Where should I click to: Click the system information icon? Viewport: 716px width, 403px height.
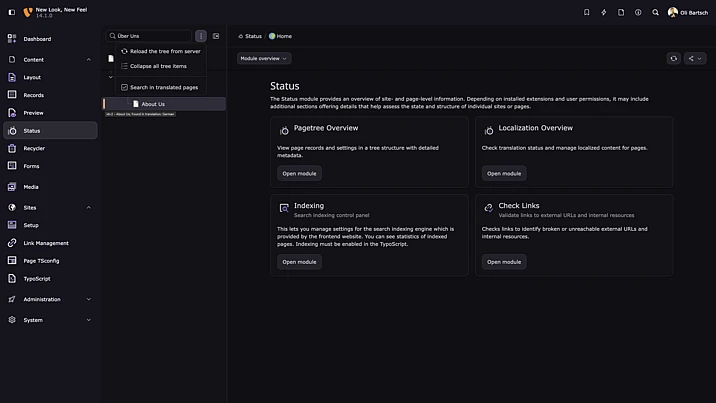coord(638,12)
